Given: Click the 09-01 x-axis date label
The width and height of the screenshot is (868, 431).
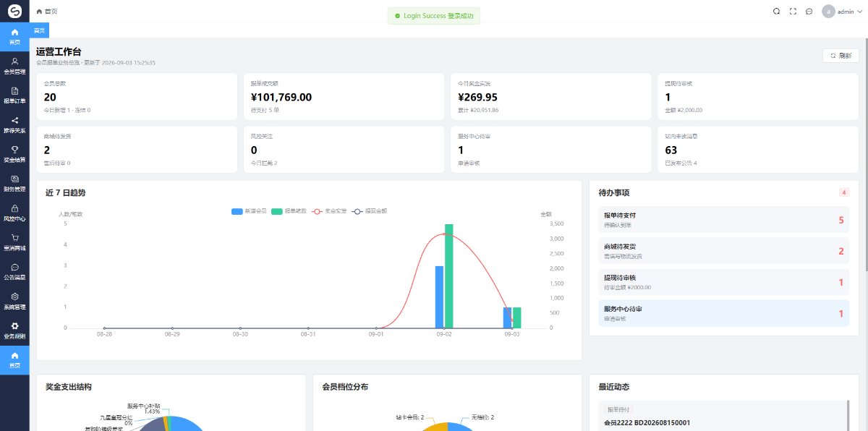Looking at the screenshot, I should [x=376, y=335].
